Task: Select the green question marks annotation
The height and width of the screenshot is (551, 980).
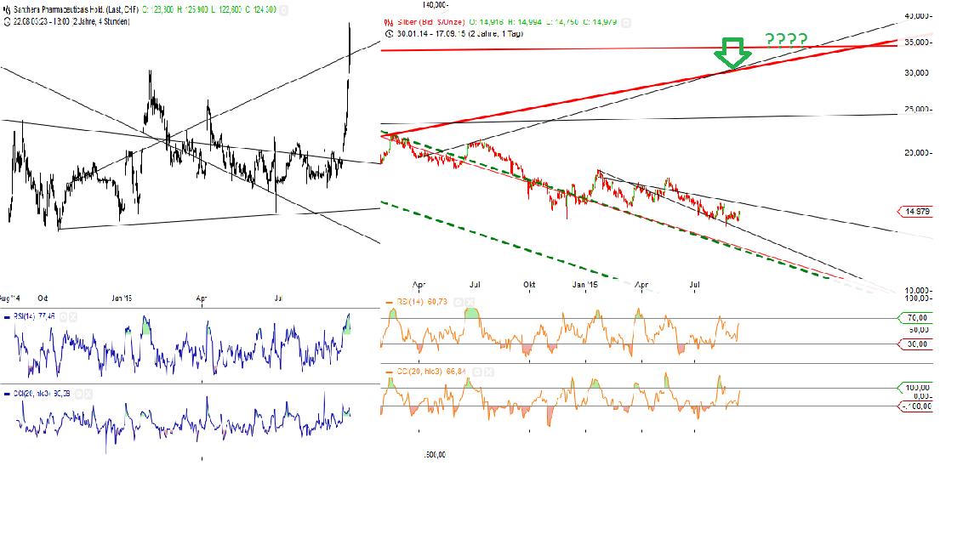Action: pyautogui.click(x=785, y=41)
